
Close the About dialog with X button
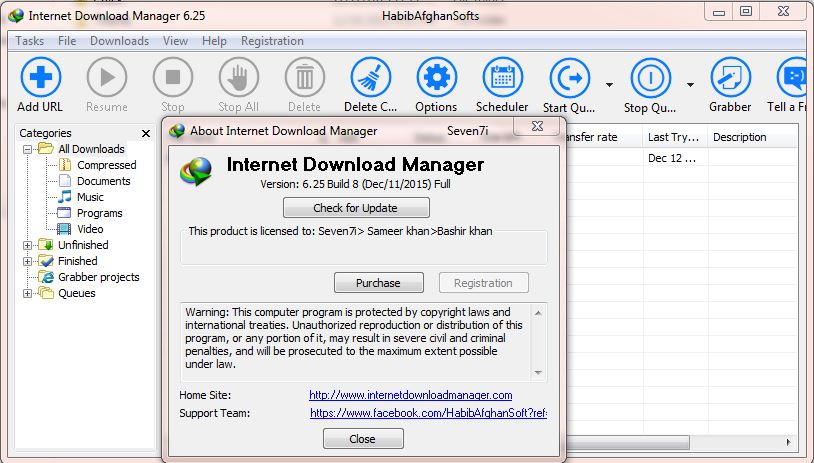(537, 126)
